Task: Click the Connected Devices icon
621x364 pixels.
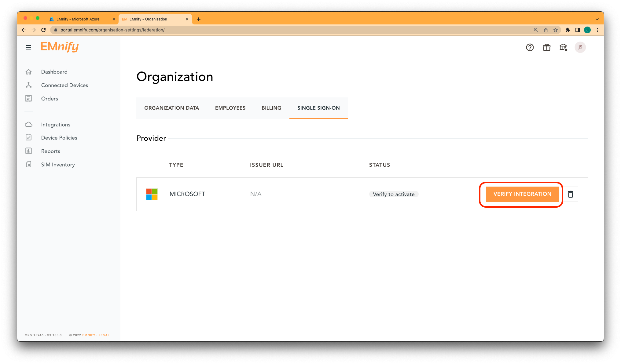Action: [x=29, y=85]
